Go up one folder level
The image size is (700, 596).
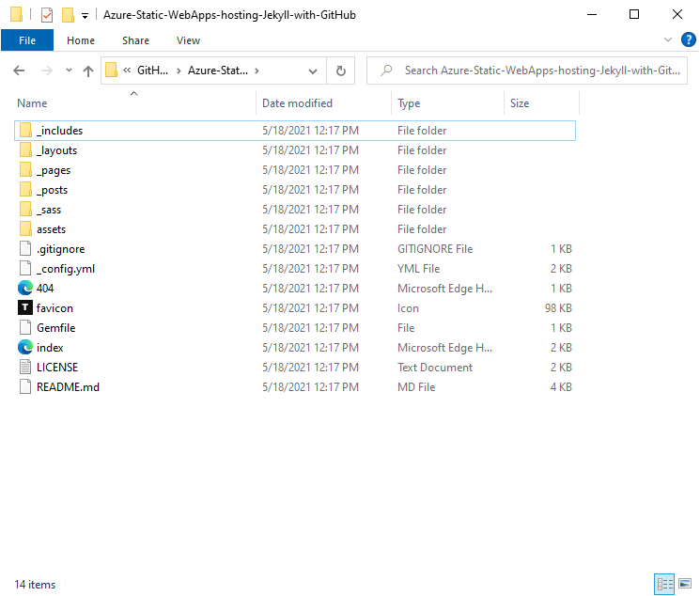[88, 71]
